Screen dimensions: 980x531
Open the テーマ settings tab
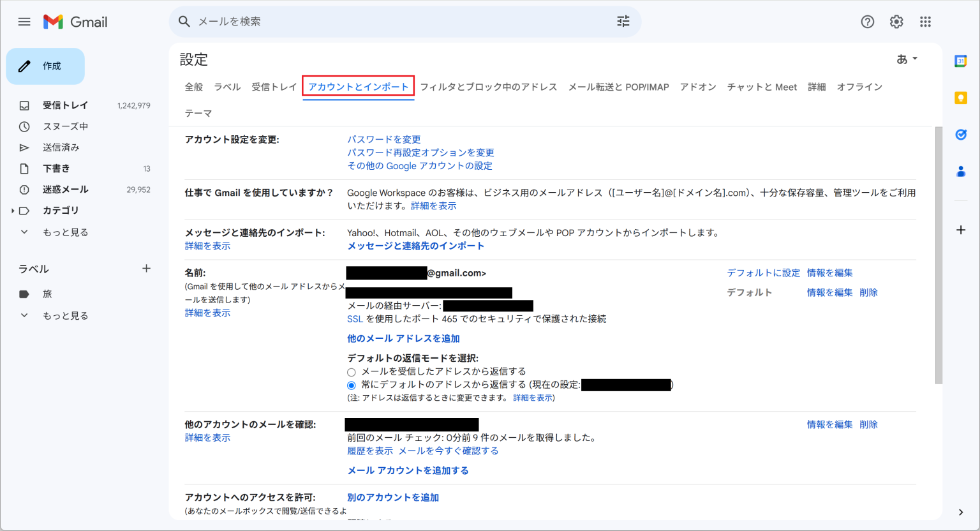point(198,112)
